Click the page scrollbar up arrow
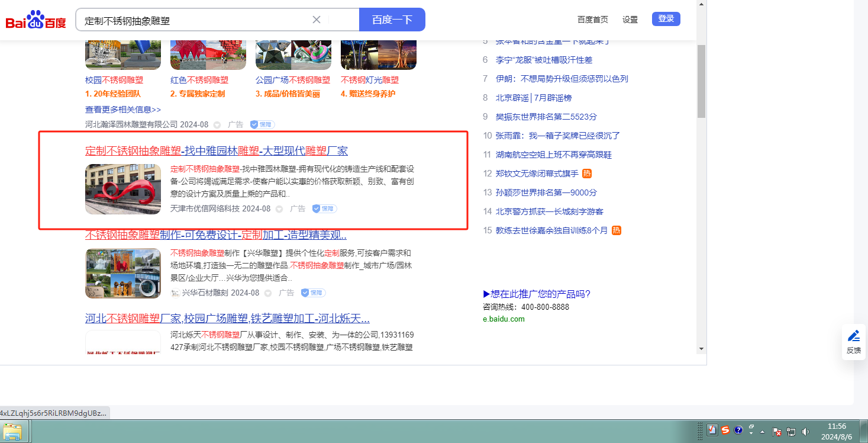 701,4
